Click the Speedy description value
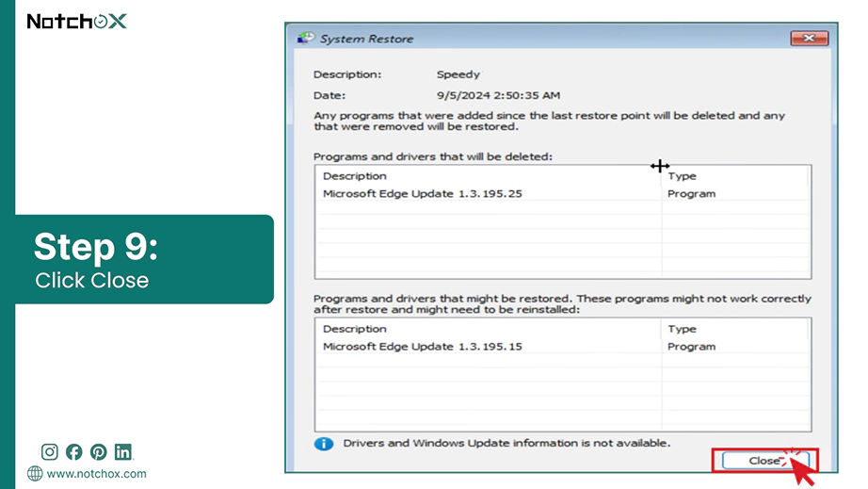This screenshot has height=489, width=868. coord(458,74)
